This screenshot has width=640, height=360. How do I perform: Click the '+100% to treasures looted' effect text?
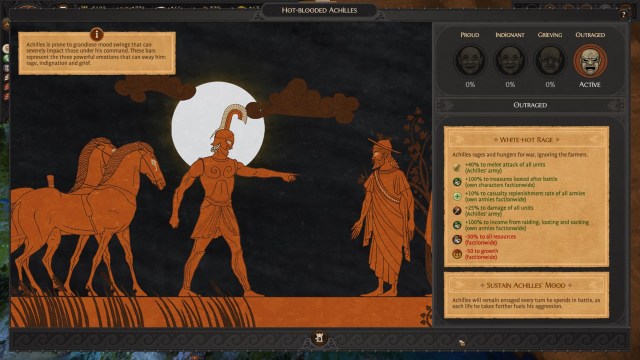click(511, 182)
